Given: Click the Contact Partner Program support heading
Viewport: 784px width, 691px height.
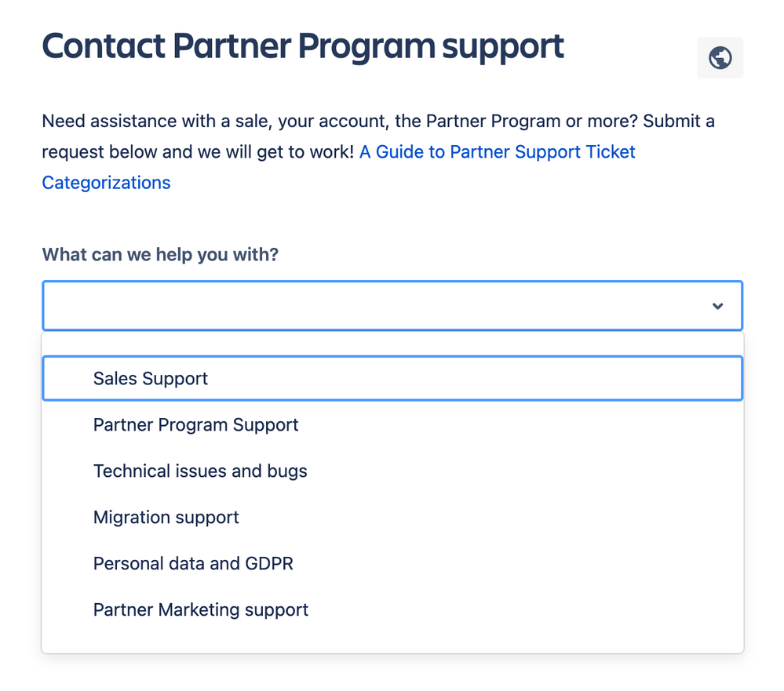Looking at the screenshot, I should pos(303,47).
